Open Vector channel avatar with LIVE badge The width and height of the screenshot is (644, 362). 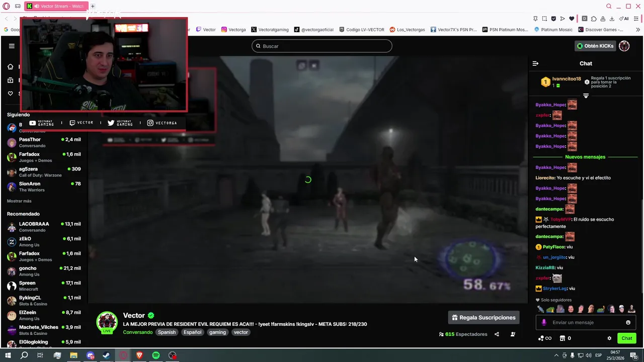107,323
